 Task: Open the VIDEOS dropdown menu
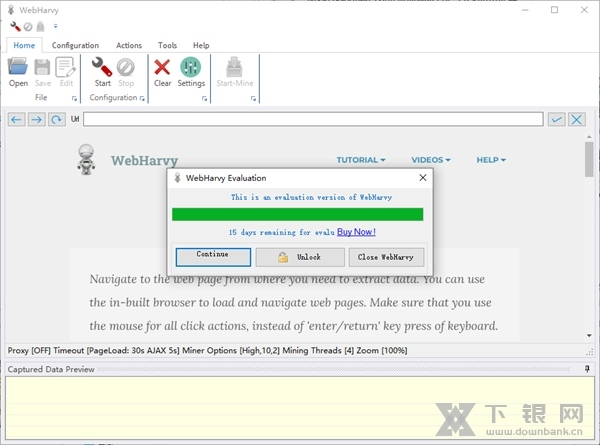coord(431,160)
